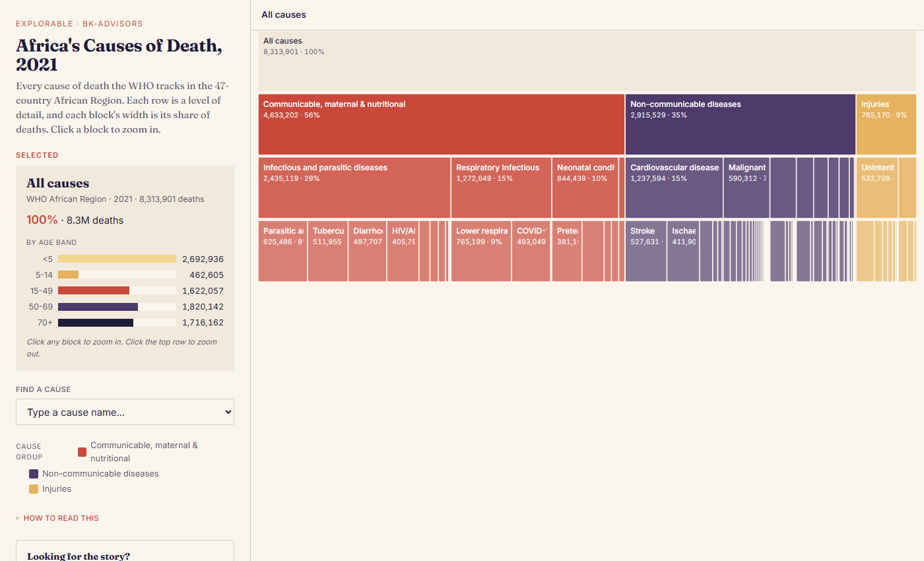Zoom into the Injuries block
Image resolution: width=924 pixels, height=561 pixels.
[x=886, y=124]
